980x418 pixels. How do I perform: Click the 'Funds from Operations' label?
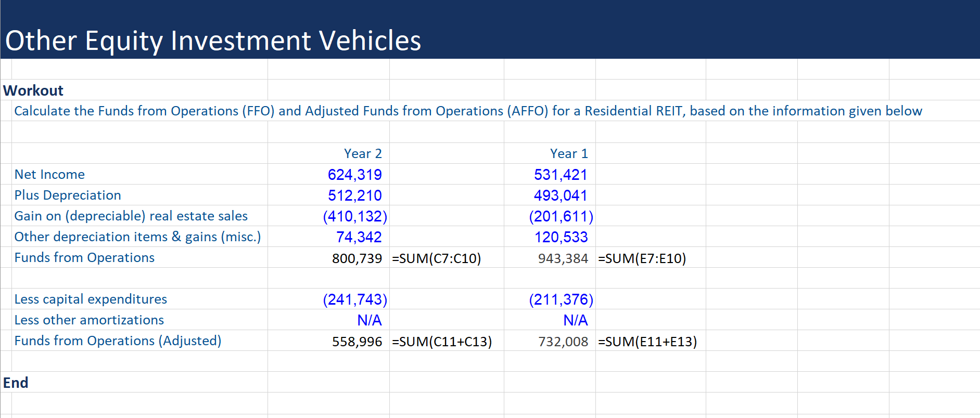84,257
